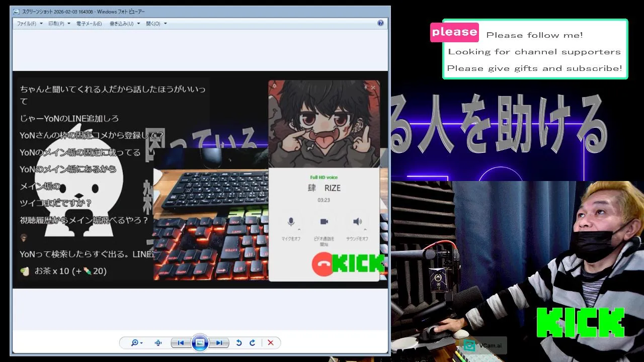Click the large green KICK logo on webcam
Image resolution: width=644 pixels, height=362 pixels.
point(581,323)
